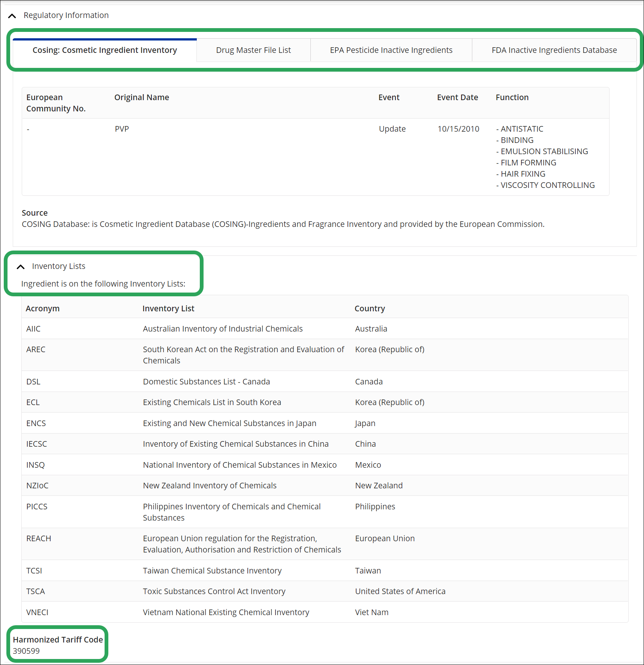Select the IECSC acronym cell
Screen dimensions: 644x665
point(36,444)
